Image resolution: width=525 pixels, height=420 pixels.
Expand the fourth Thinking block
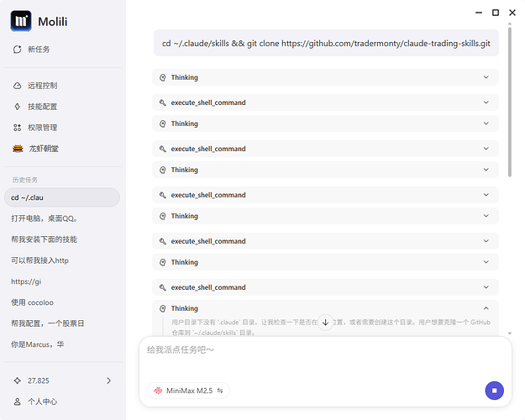[325, 216]
